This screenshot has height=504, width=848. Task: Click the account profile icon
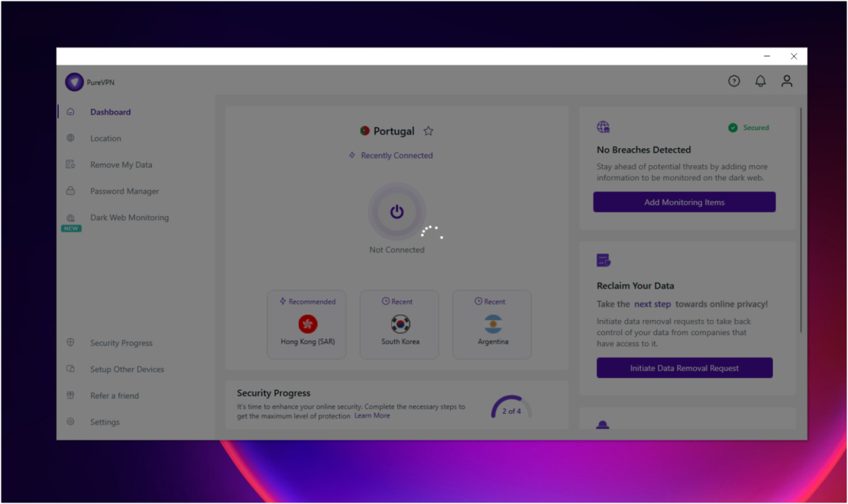tap(787, 81)
